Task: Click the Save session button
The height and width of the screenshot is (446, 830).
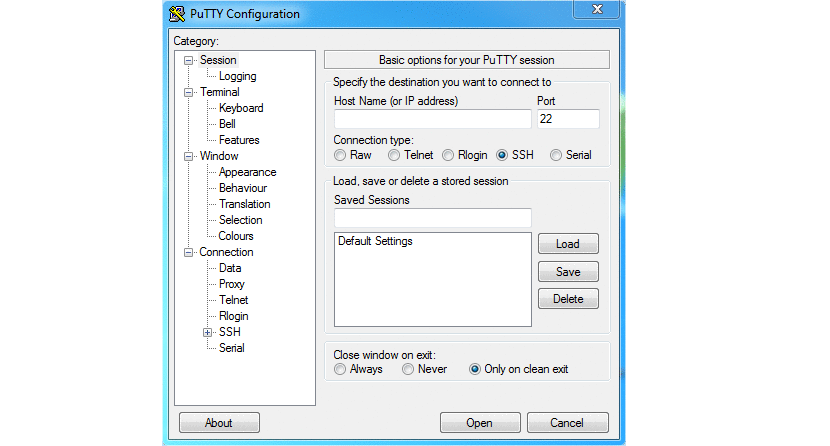Action: pyautogui.click(x=568, y=271)
